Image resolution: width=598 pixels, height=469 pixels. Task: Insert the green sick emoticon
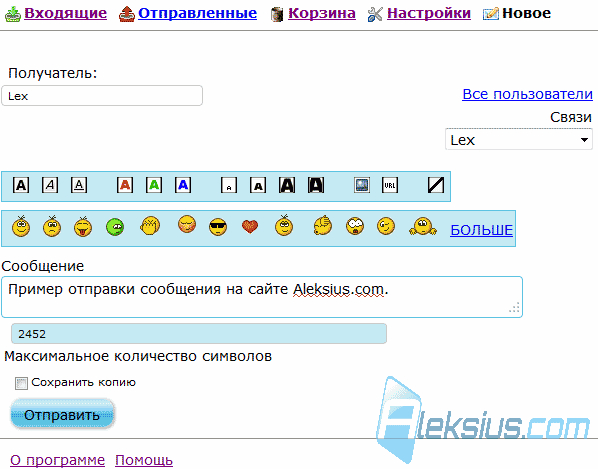115,227
